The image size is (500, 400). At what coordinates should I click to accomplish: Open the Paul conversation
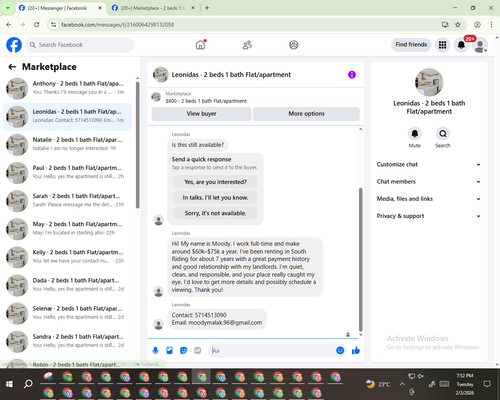(x=67, y=172)
